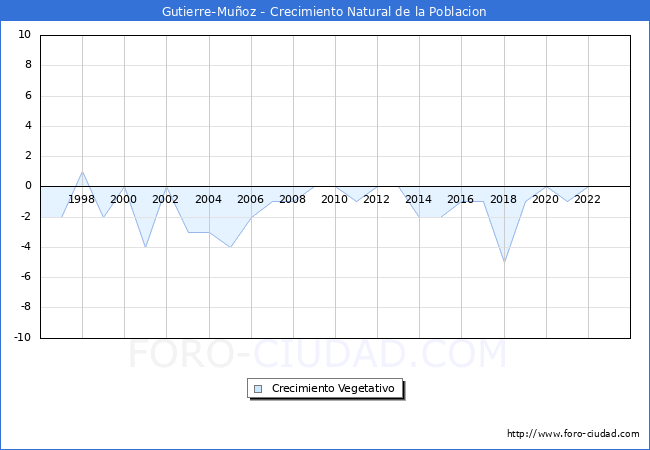
Task: Click the 2010 year label
Action: point(334,199)
